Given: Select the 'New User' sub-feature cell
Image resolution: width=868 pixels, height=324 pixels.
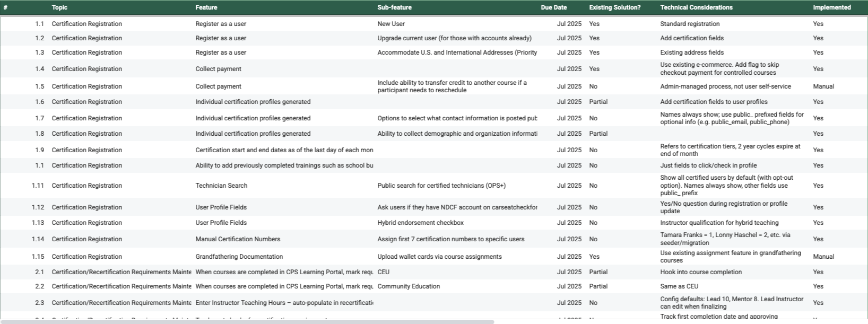Looking at the screenshot, I should coord(391,24).
